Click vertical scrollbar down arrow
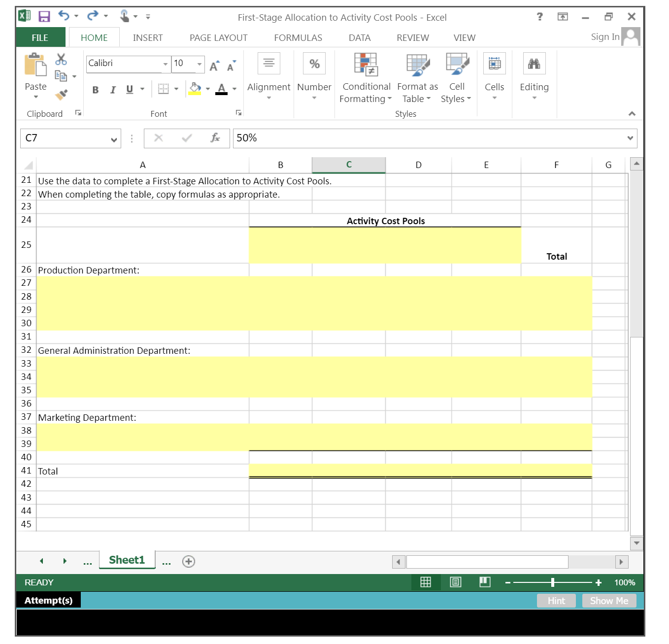The width and height of the screenshot is (669, 644). point(636,543)
